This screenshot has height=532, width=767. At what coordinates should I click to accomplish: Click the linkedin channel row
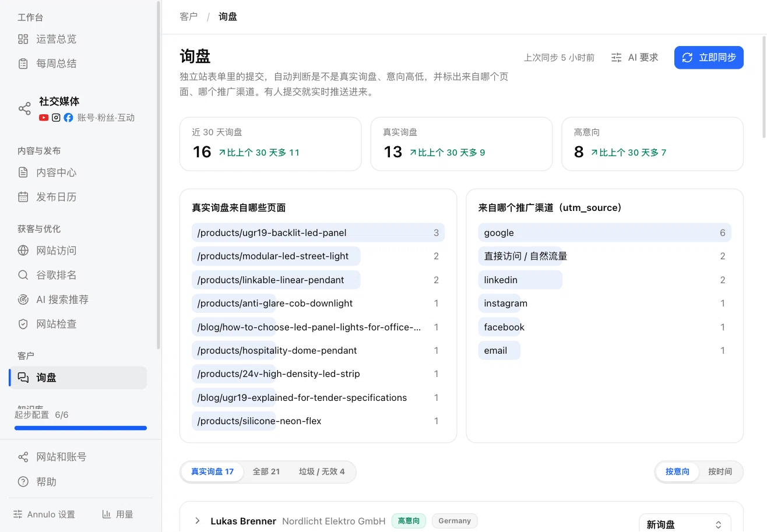click(x=605, y=280)
